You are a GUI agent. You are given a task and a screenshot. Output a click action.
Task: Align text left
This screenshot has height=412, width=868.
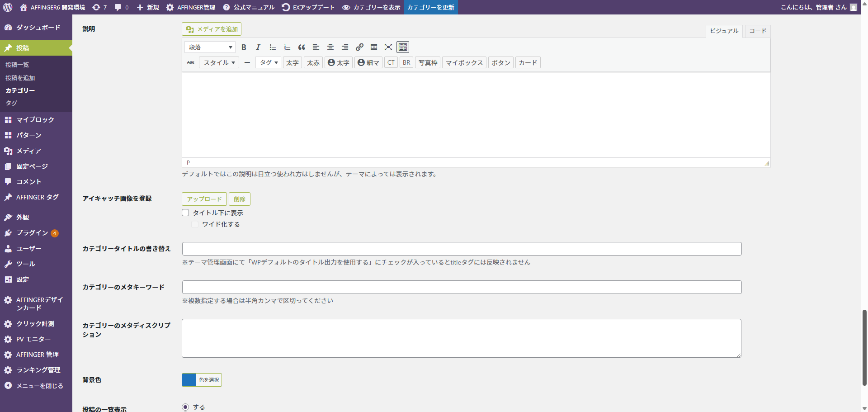316,47
